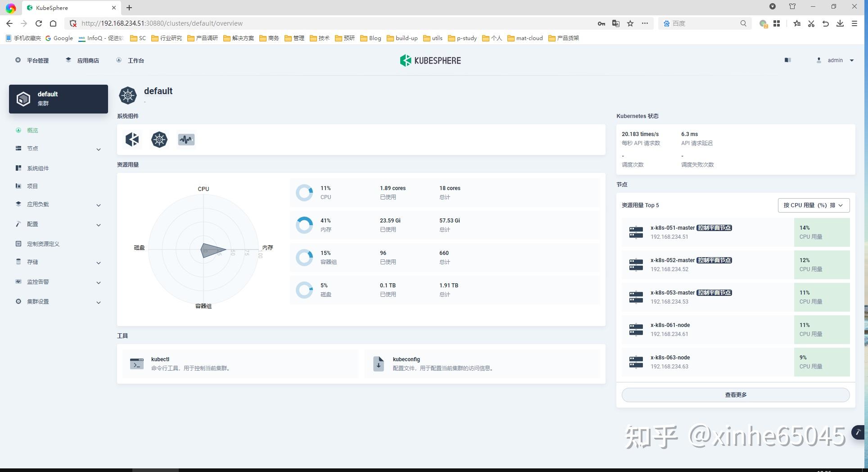Image resolution: width=868 pixels, height=472 pixels.
Task: Open the monitoring component waveform icon
Action: pyautogui.click(x=186, y=140)
